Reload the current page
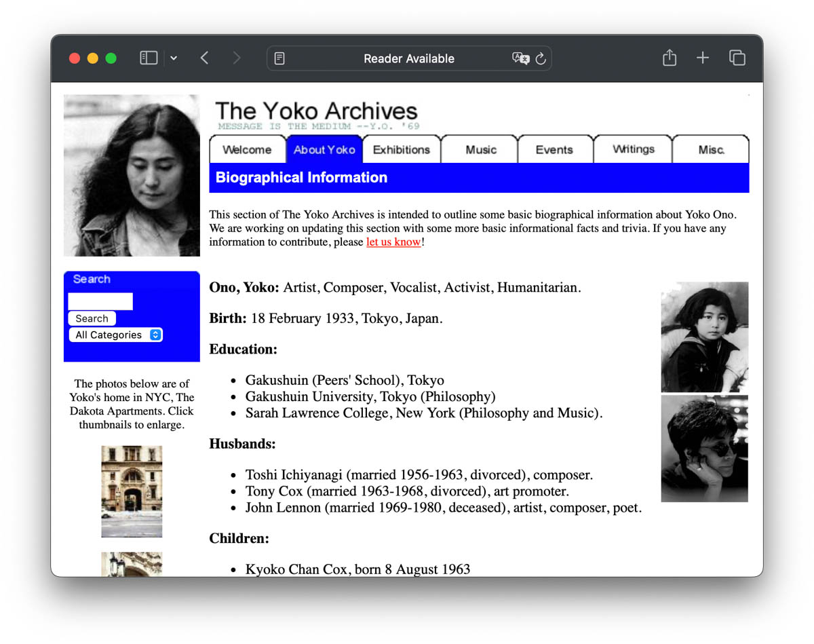 541,59
